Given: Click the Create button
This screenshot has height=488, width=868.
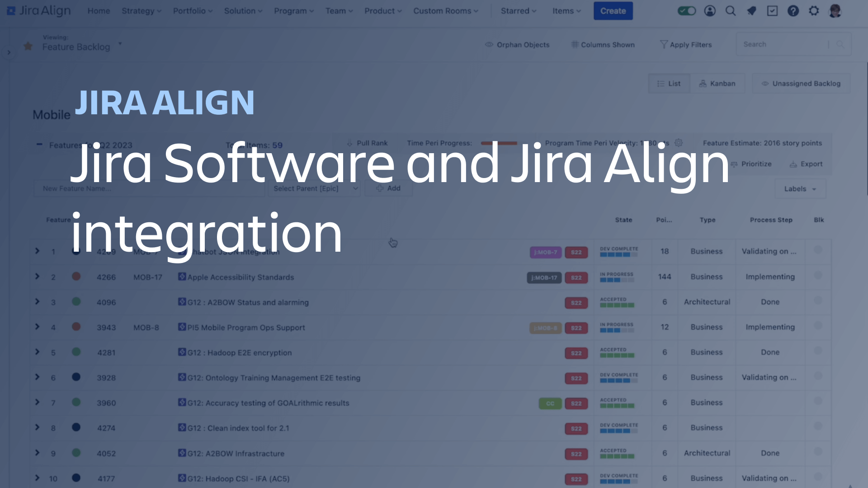Looking at the screenshot, I should pos(612,11).
